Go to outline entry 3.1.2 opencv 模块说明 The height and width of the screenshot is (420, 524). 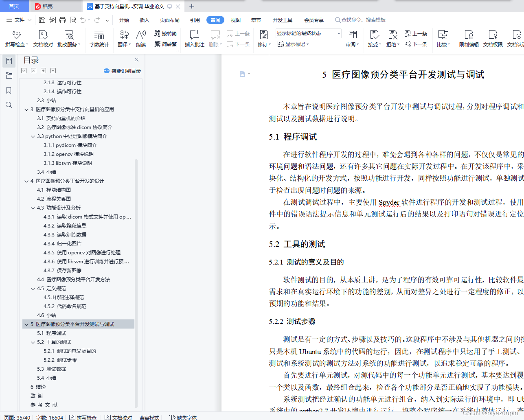68,154
